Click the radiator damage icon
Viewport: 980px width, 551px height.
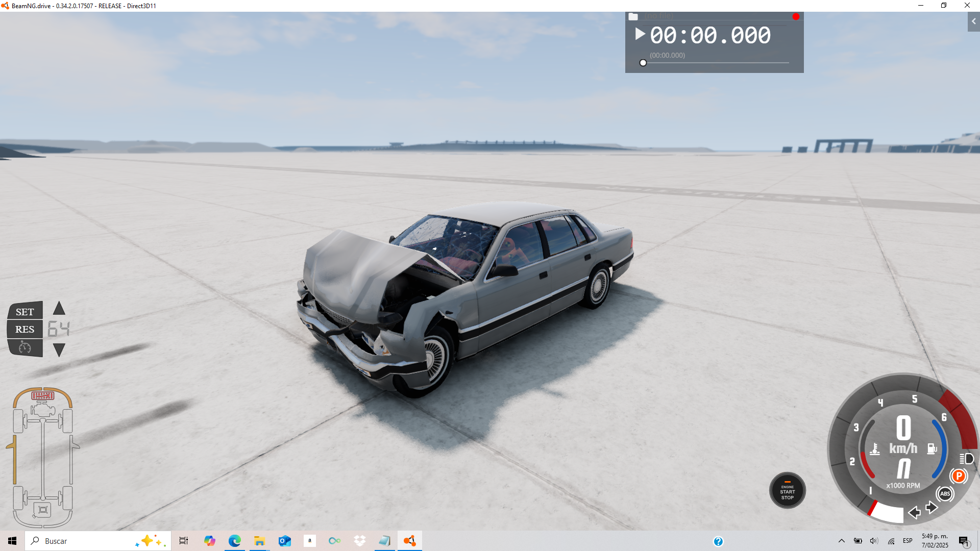point(42,395)
